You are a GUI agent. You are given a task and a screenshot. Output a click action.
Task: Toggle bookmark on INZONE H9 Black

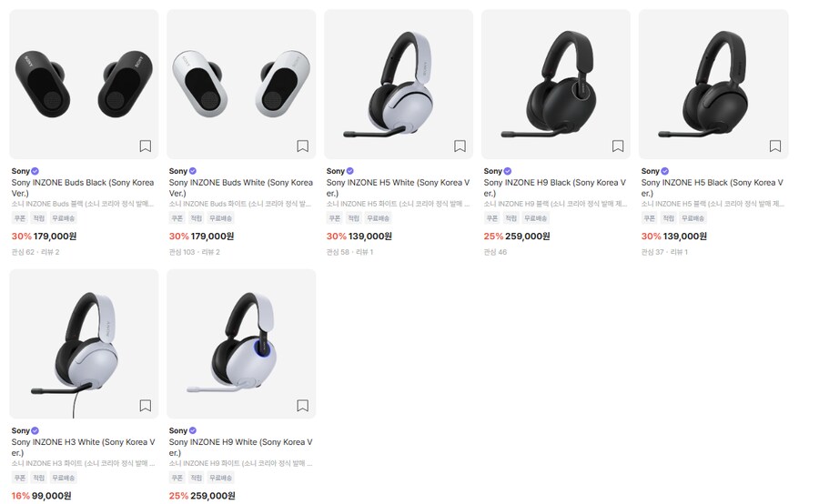tap(618, 146)
